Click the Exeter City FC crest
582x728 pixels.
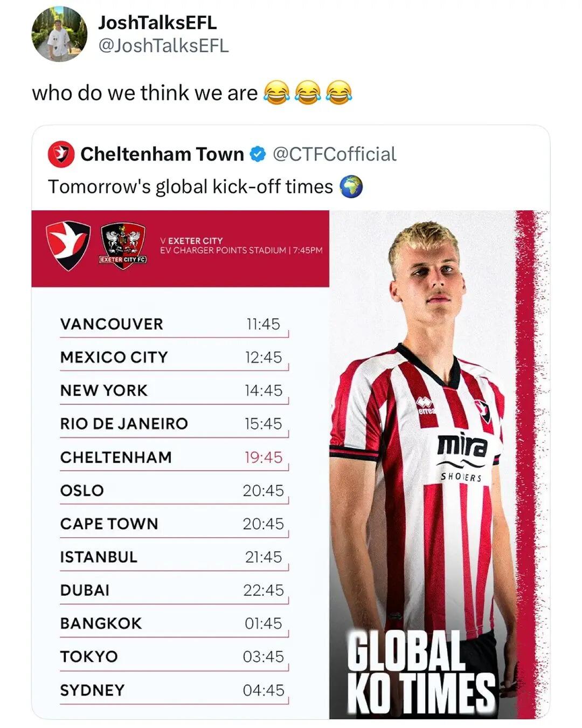pyautogui.click(x=123, y=245)
